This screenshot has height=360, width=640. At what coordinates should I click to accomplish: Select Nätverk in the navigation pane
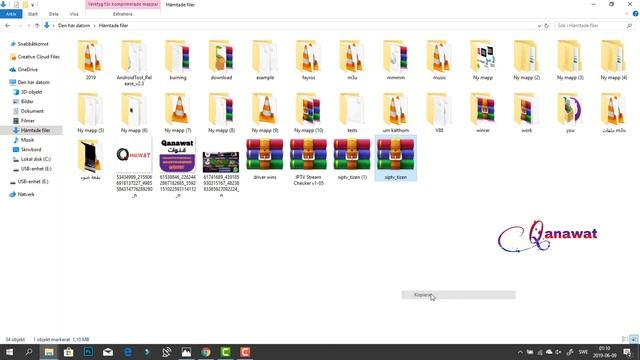(x=26, y=194)
